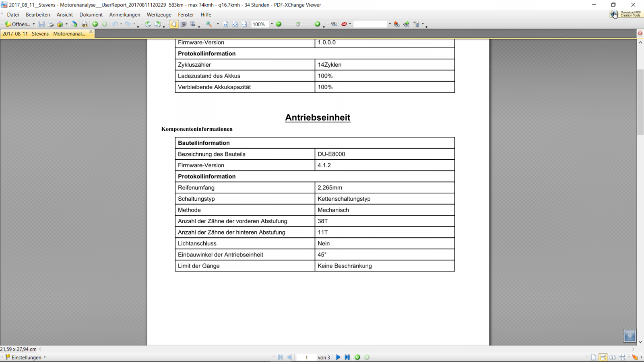Click the page number field
The image size is (644, 362).
click(306, 357)
